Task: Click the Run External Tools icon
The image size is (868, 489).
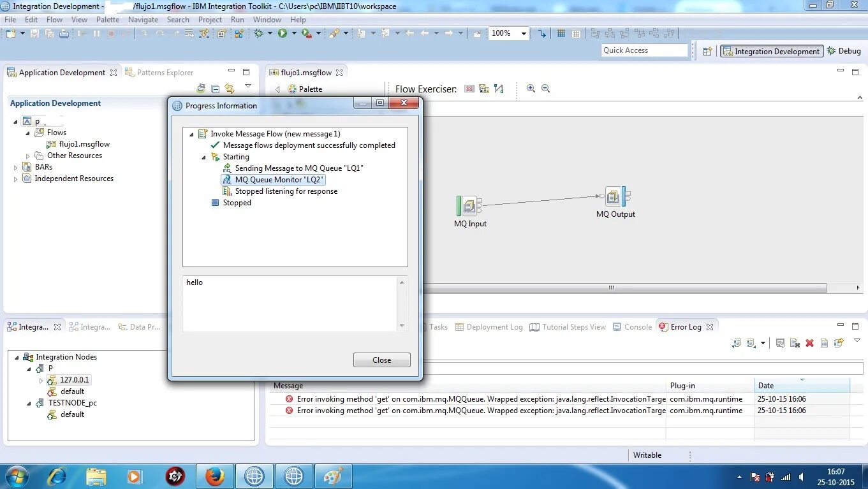Action: coord(306,33)
